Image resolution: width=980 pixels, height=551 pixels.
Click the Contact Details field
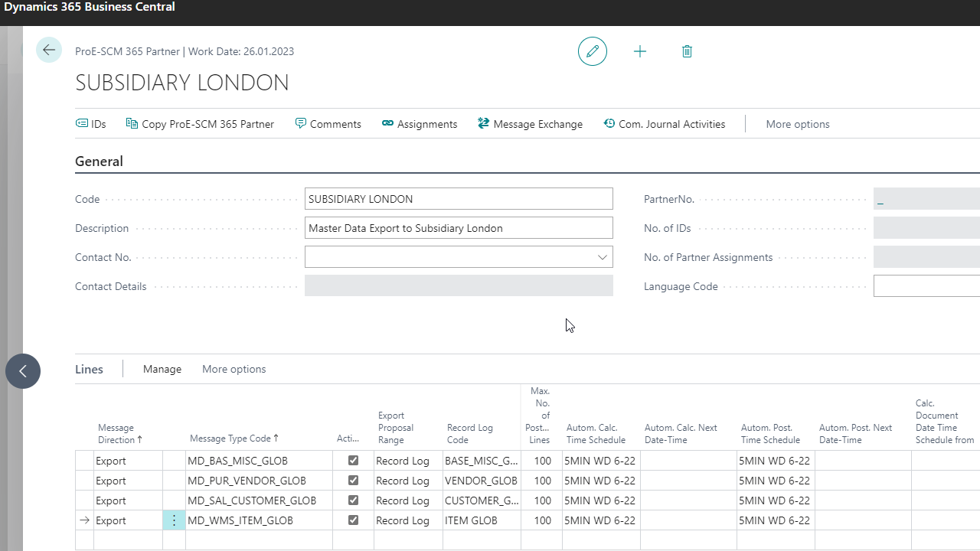[x=459, y=286]
